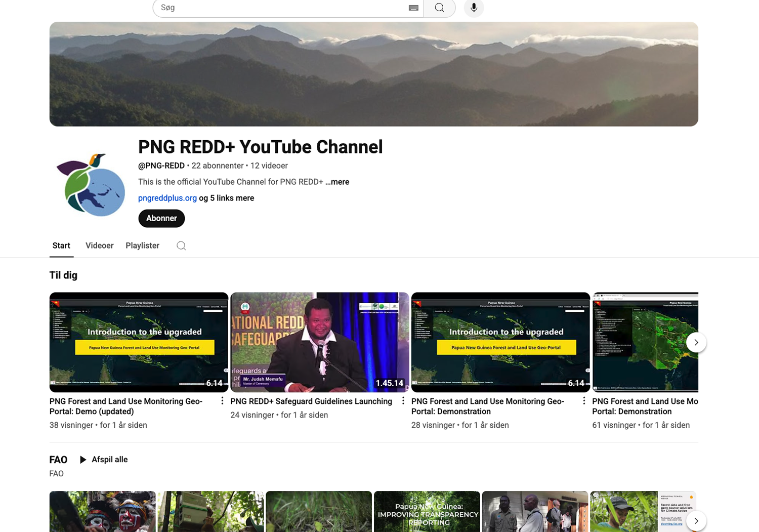Open options menu for Geo-Portal Demo (updated) video
This screenshot has width=759, height=532.
[x=222, y=401]
